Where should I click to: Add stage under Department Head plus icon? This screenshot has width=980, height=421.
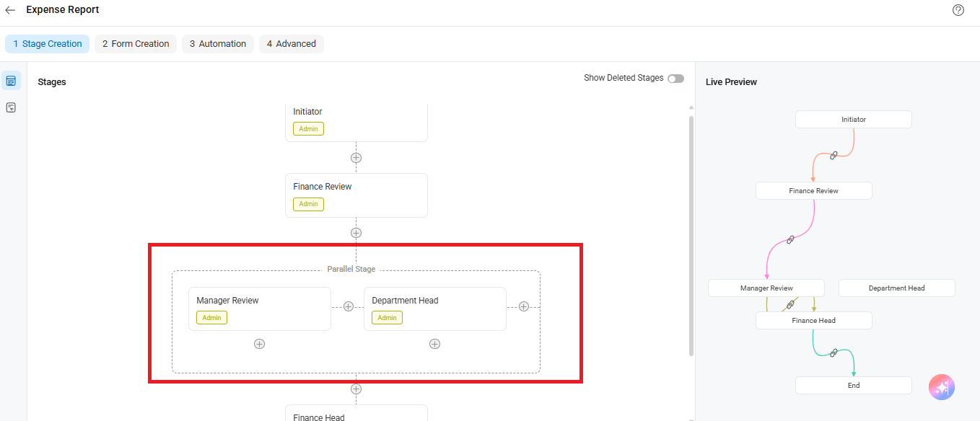[434, 344]
